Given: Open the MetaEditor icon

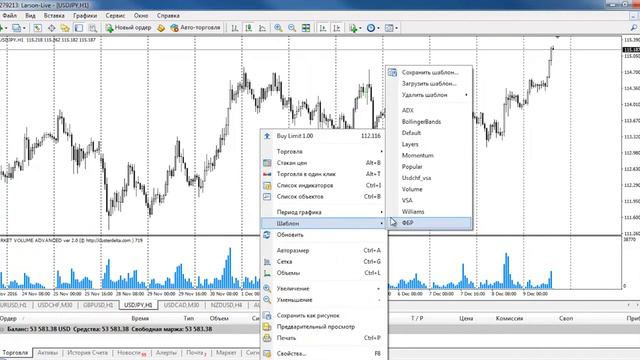Looking at the screenshot, I should point(161,28).
